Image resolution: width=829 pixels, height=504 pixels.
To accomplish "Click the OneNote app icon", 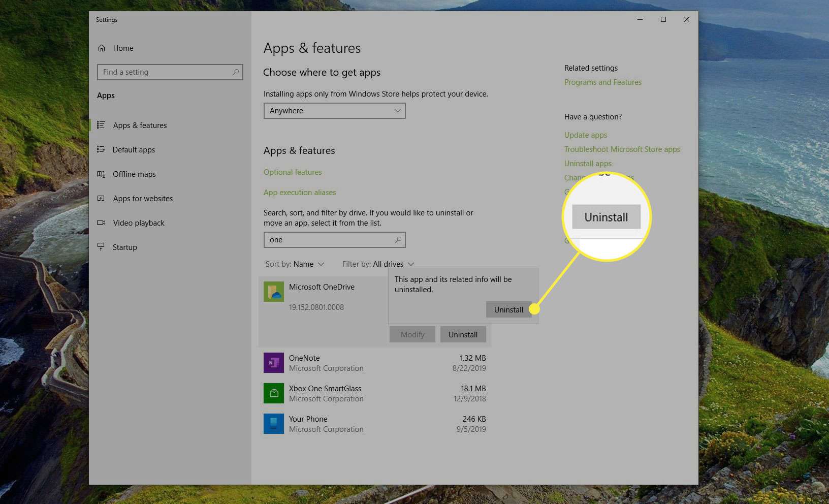I will click(x=274, y=363).
